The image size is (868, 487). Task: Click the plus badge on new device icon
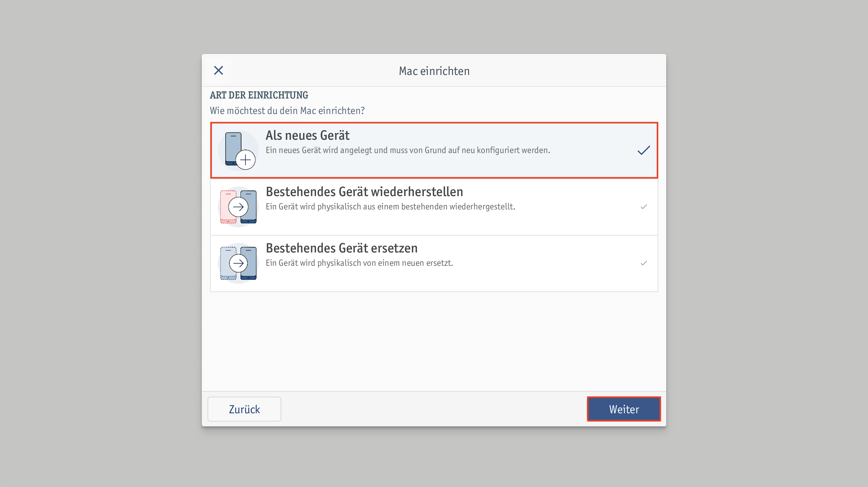(245, 160)
